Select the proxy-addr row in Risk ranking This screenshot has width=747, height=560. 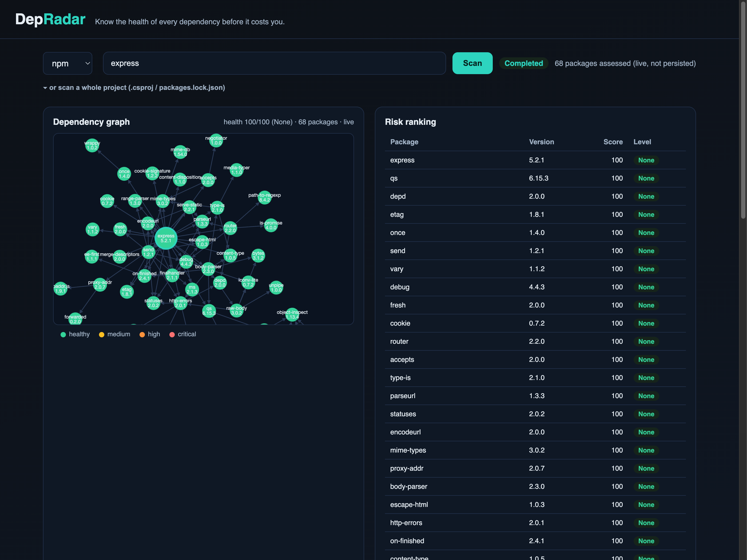point(535,468)
